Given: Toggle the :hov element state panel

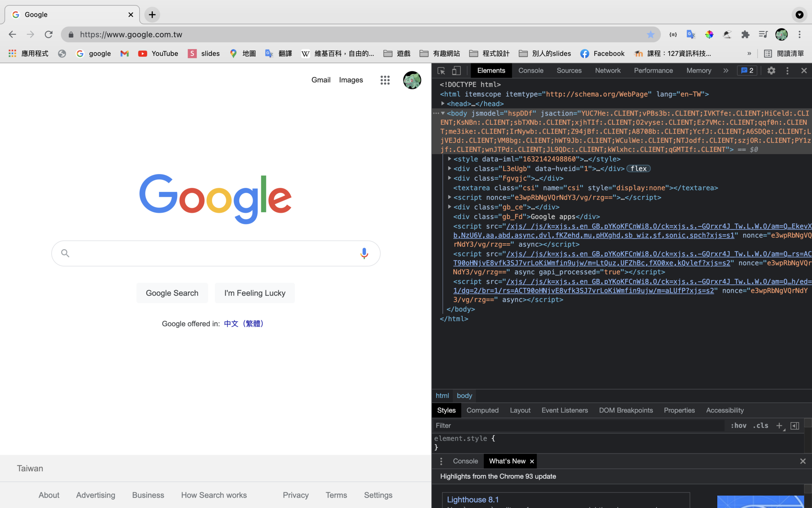Looking at the screenshot, I should click(738, 426).
